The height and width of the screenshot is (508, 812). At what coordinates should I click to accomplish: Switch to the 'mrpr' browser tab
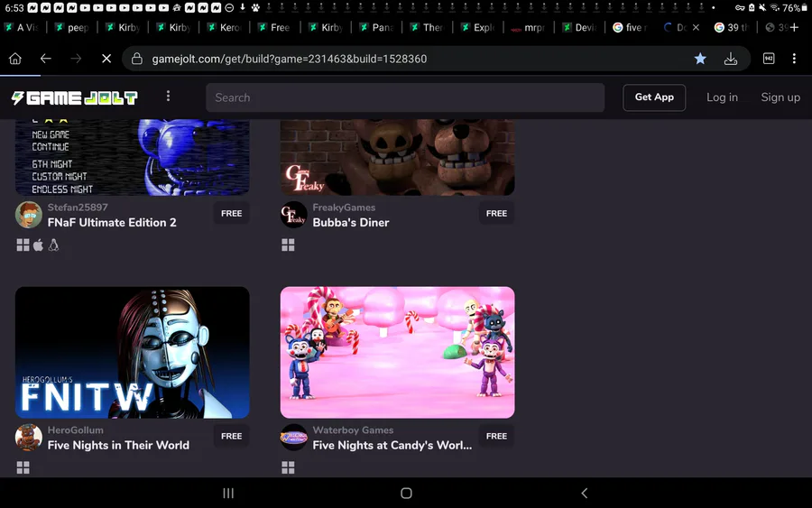pos(530,27)
